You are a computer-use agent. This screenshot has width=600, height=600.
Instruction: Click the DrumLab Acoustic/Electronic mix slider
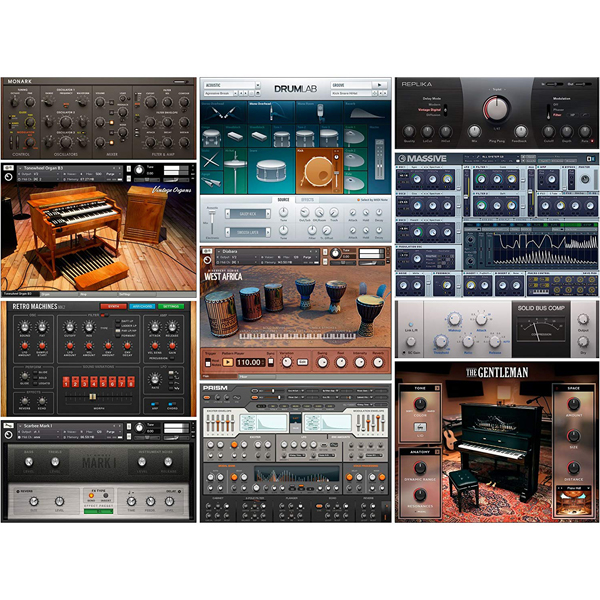(212, 222)
